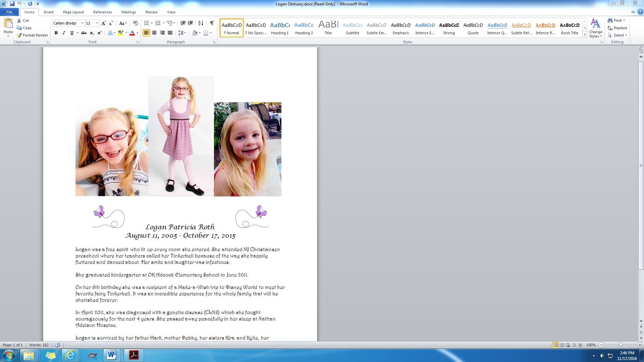644x362 pixels.
Task: Click the Text Effects icon
Action: [110, 33]
